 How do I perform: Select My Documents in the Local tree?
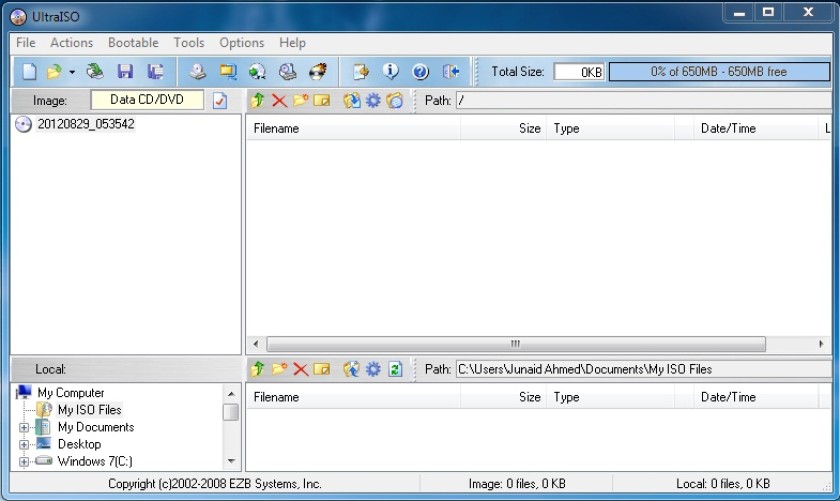[x=96, y=427]
